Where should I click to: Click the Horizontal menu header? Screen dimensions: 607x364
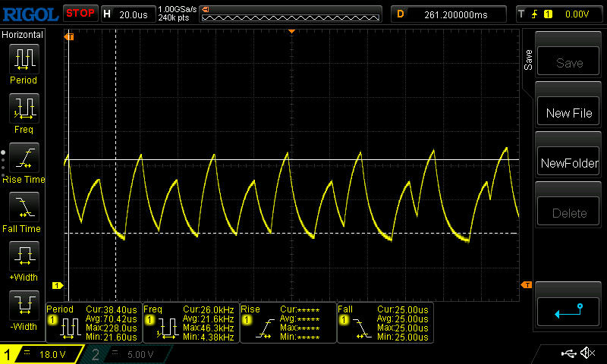pyautogui.click(x=23, y=35)
